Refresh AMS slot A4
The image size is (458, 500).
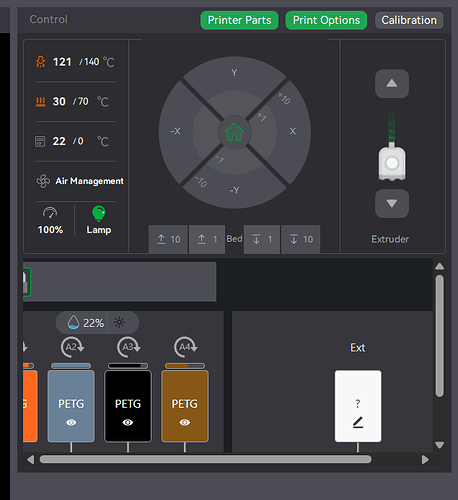[185, 347]
